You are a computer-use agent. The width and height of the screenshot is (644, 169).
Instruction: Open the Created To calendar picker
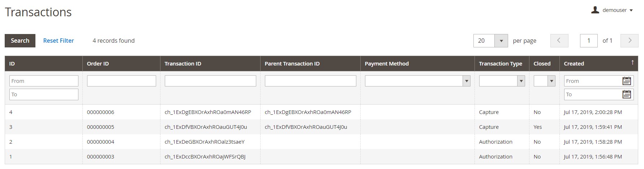coord(627,94)
